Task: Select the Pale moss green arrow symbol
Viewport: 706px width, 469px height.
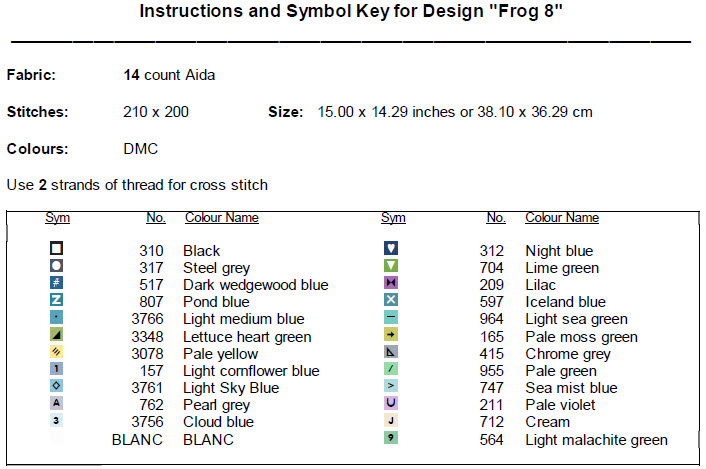Action: [x=391, y=335]
